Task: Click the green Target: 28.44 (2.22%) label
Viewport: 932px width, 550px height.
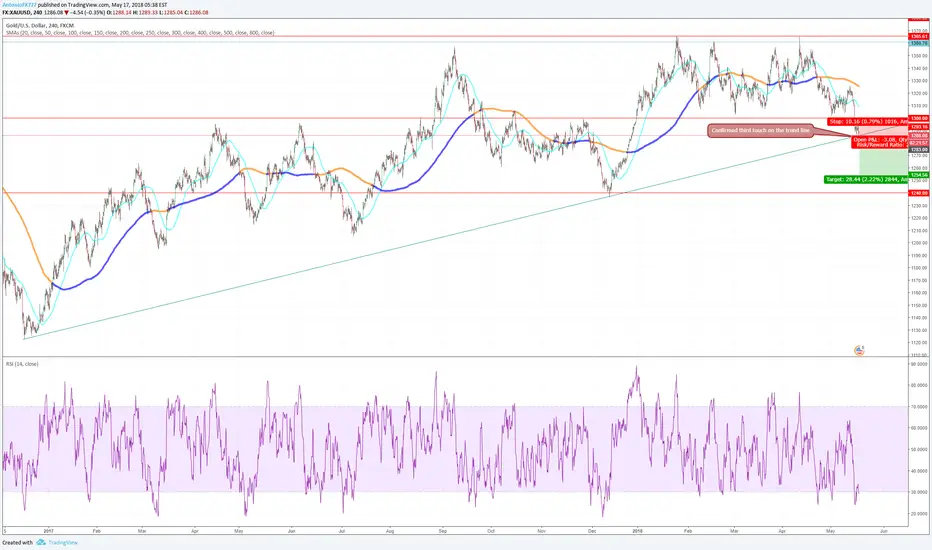Action: click(x=867, y=179)
